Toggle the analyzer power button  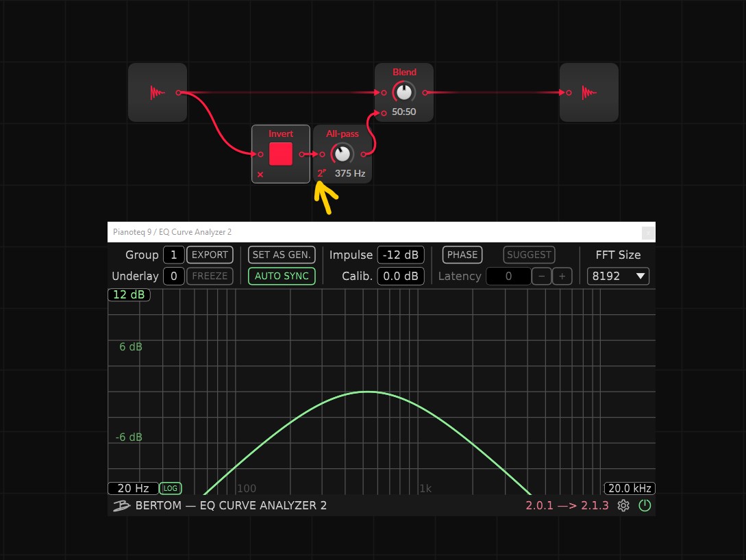645,505
